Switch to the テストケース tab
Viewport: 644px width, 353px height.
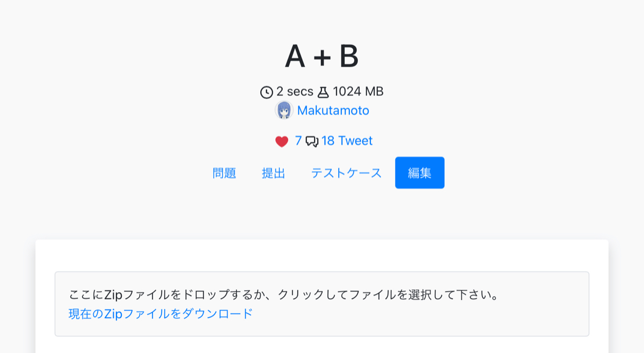click(x=347, y=172)
